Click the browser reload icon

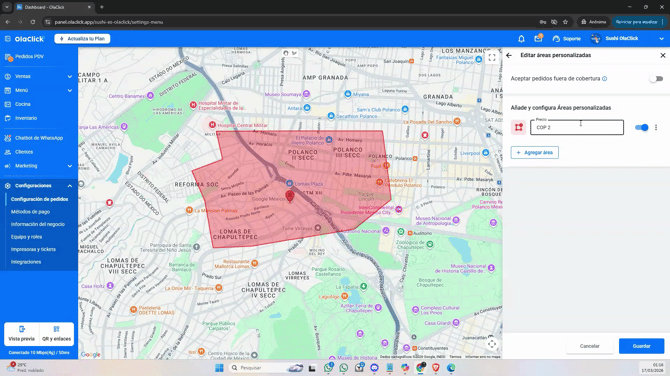(32, 22)
